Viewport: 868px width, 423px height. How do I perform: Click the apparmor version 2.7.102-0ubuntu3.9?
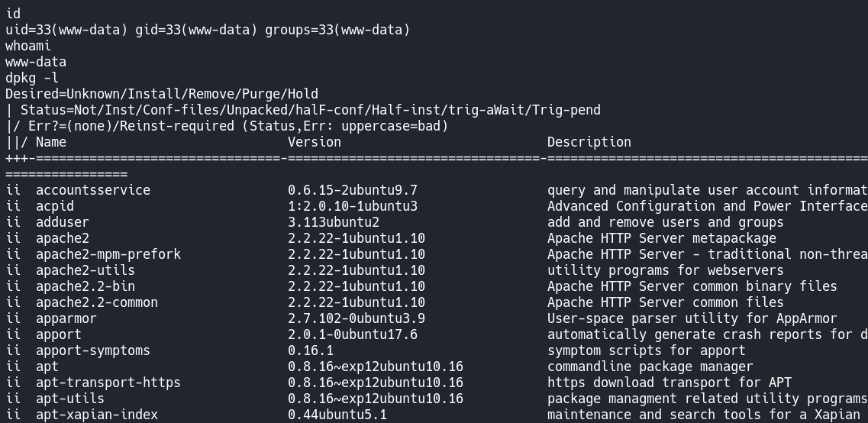[357, 318]
